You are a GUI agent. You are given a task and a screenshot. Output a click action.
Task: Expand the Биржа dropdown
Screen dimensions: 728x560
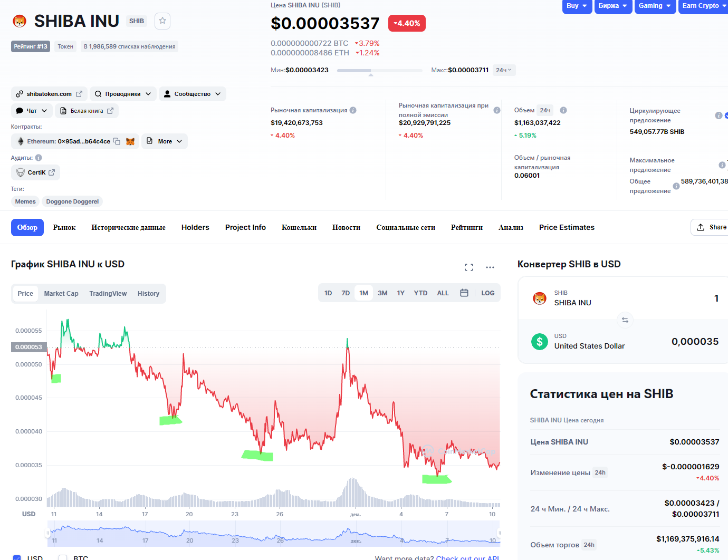coord(614,6)
